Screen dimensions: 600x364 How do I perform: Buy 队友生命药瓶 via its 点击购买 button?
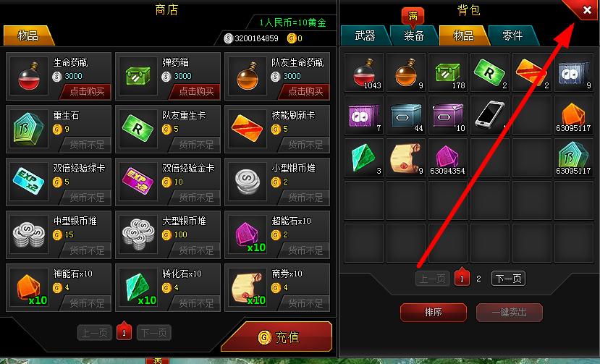point(305,91)
